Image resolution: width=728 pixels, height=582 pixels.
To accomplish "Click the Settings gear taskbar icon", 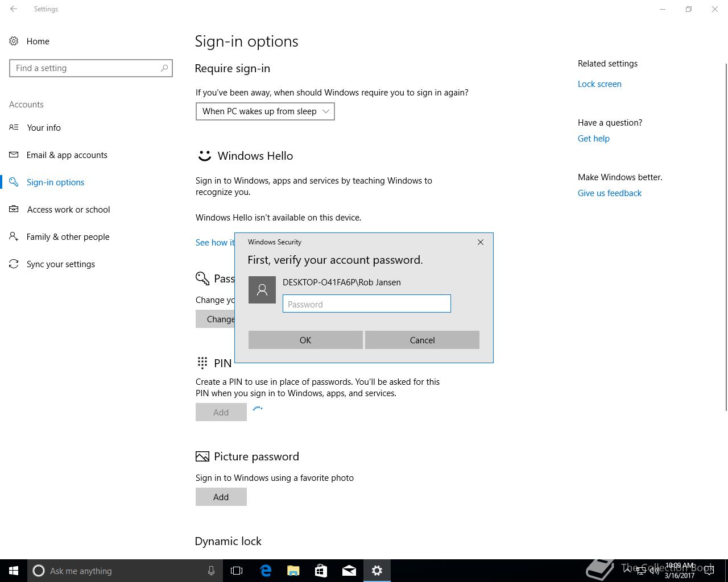I will (377, 571).
